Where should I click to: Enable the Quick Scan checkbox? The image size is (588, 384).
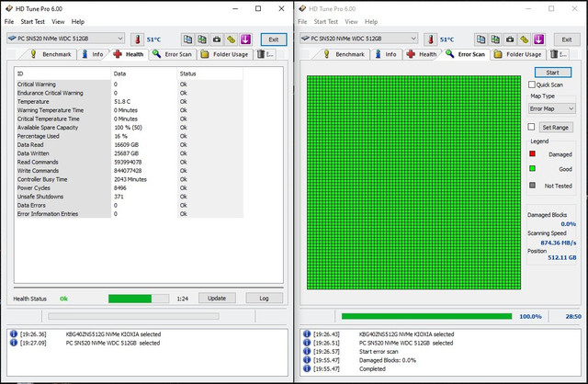click(x=532, y=85)
